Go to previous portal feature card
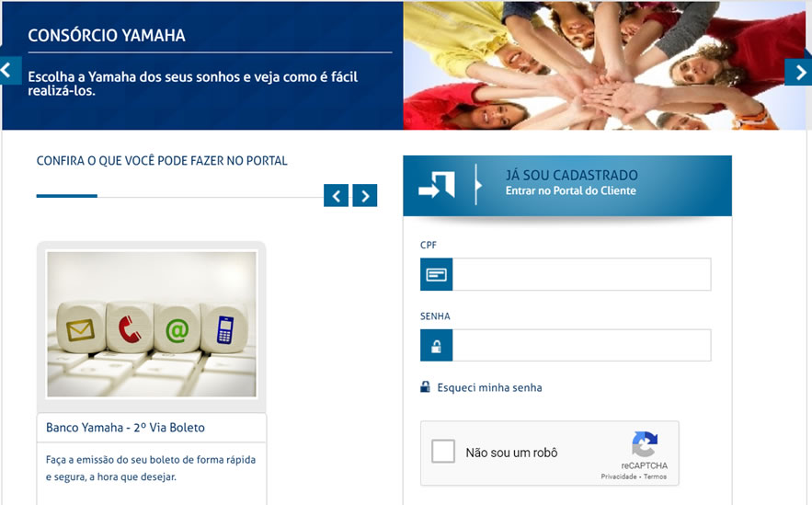Image resolution: width=812 pixels, height=505 pixels. 336,195
